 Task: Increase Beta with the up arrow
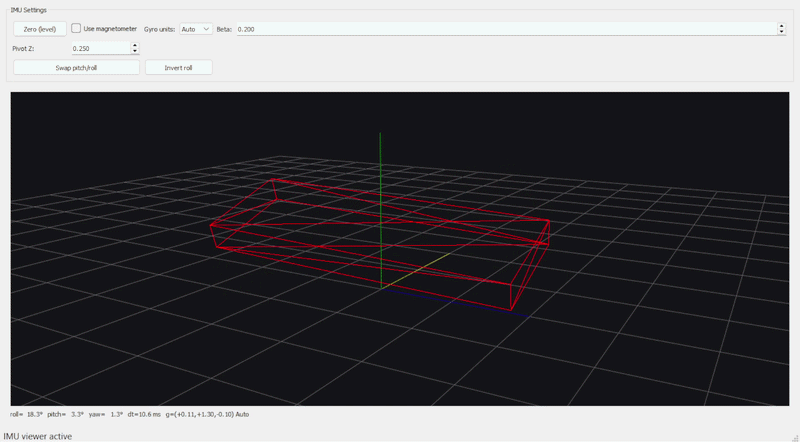click(781, 26)
